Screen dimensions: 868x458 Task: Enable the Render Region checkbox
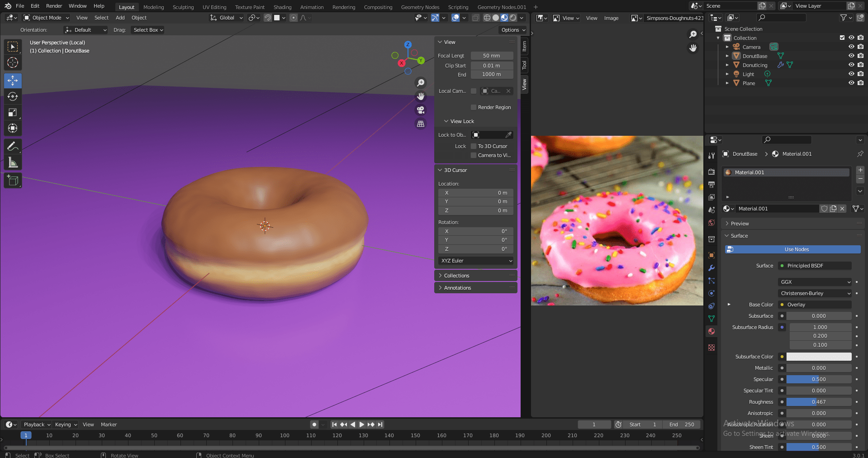tap(473, 107)
